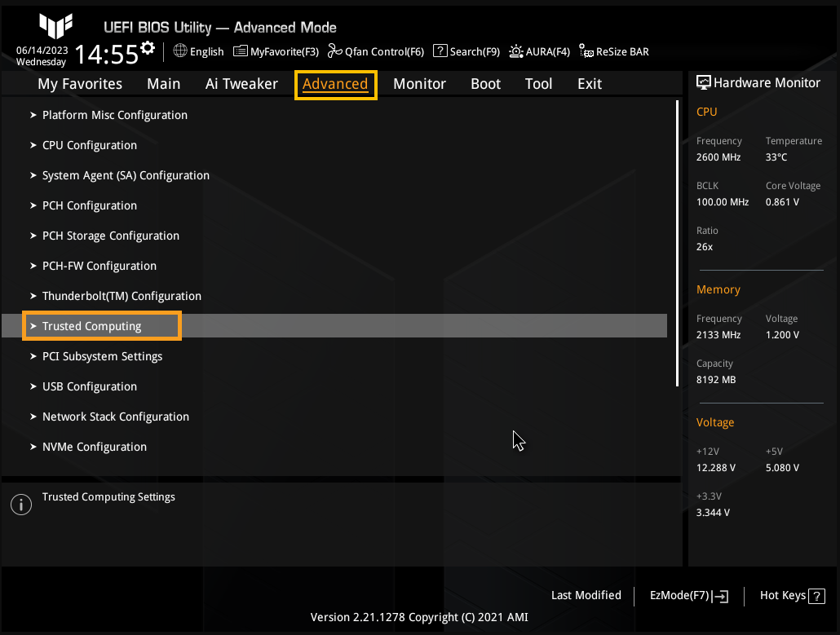
Task: Click the ReSize BAR icon
Action: pyautogui.click(x=586, y=51)
